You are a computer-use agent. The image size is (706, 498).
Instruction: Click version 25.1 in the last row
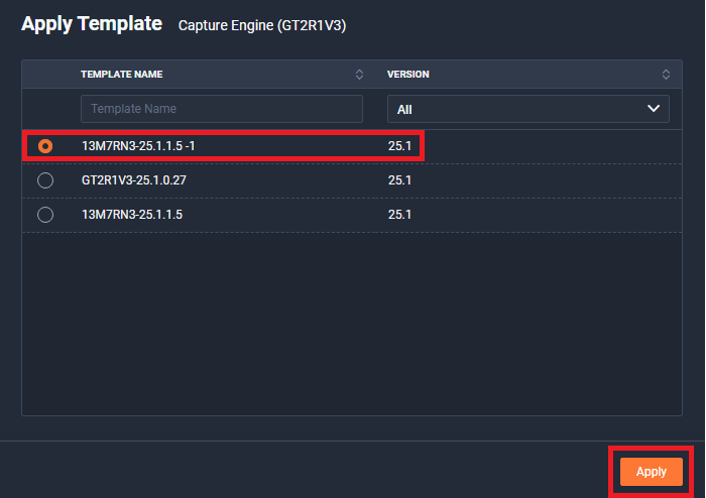coord(399,215)
